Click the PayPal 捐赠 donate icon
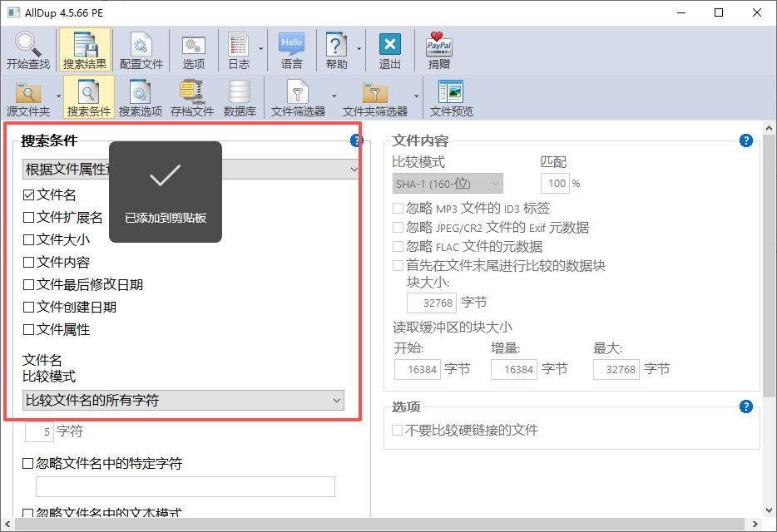The height and width of the screenshot is (532, 777). click(438, 50)
